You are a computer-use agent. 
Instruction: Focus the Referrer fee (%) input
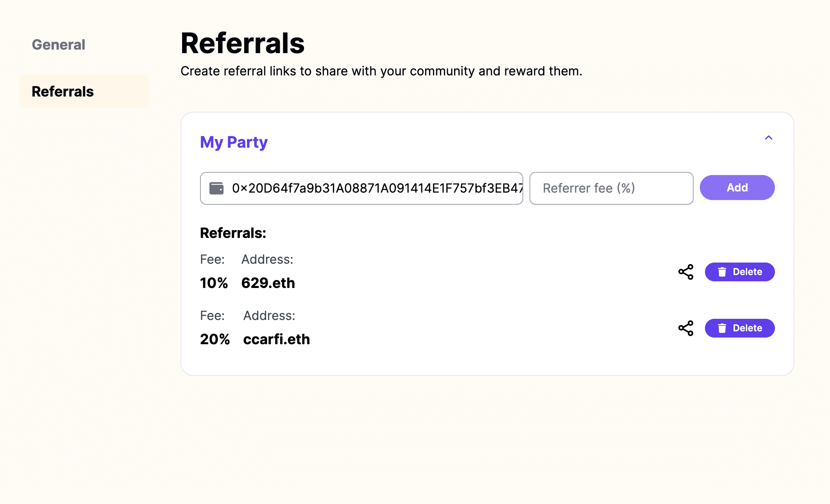click(x=611, y=188)
